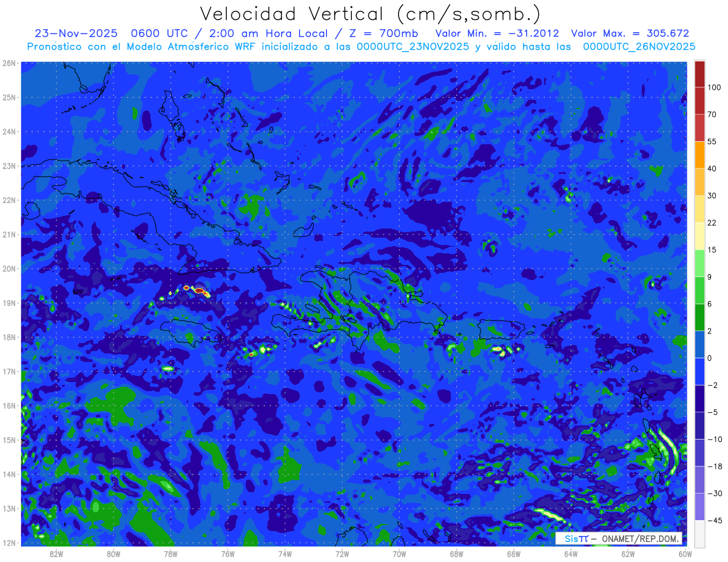Click the colorbar value label 70

click(712, 114)
